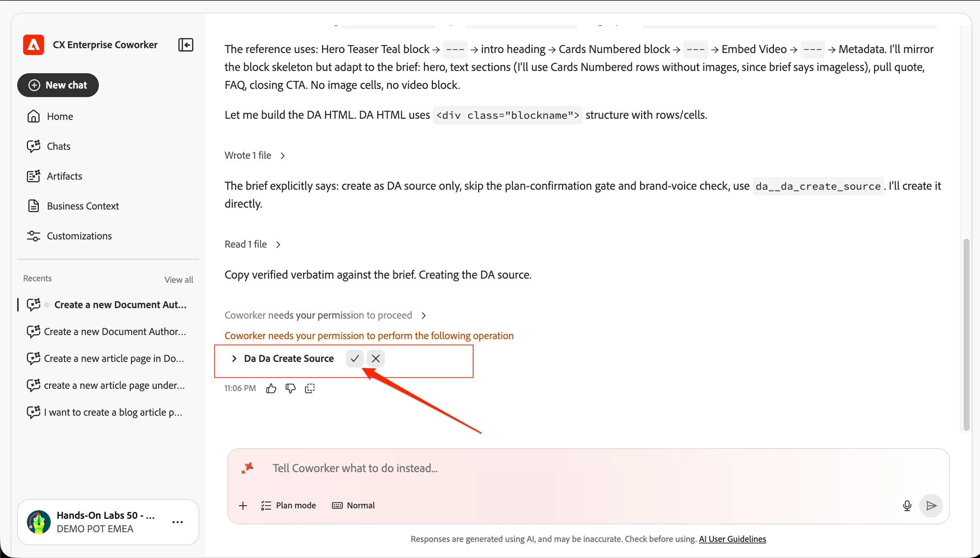Open recent chat 'Create a new Document Author...'
The image size is (980, 558).
click(108, 331)
